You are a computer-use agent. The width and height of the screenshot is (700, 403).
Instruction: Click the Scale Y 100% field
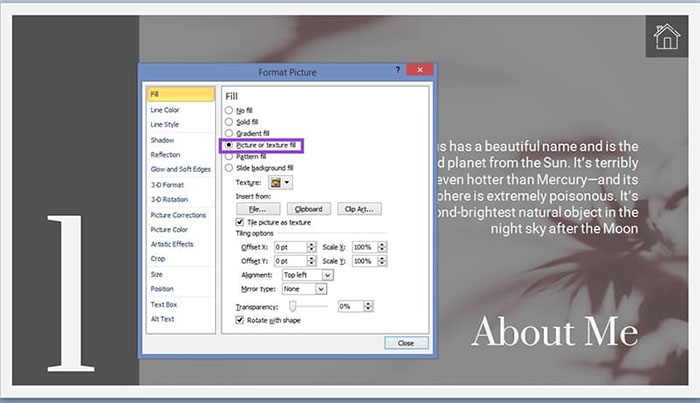pos(365,261)
